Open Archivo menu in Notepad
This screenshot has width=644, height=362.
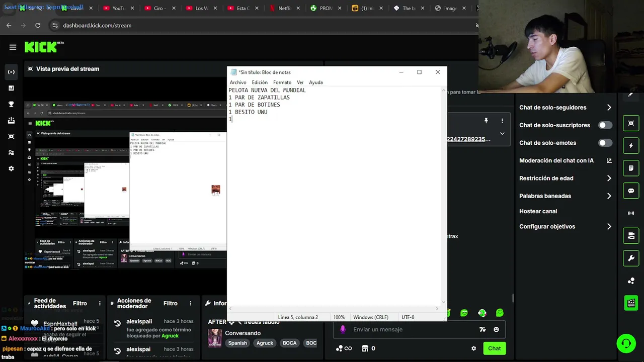click(x=238, y=82)
